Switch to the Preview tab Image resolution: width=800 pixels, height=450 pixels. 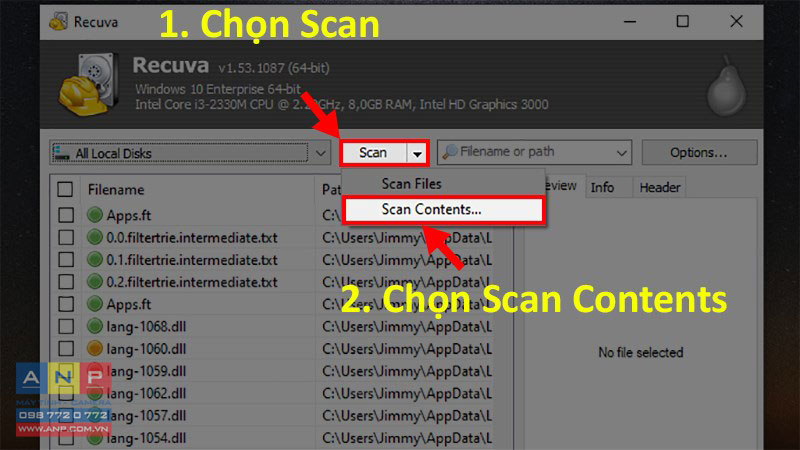tap(560, 186)
